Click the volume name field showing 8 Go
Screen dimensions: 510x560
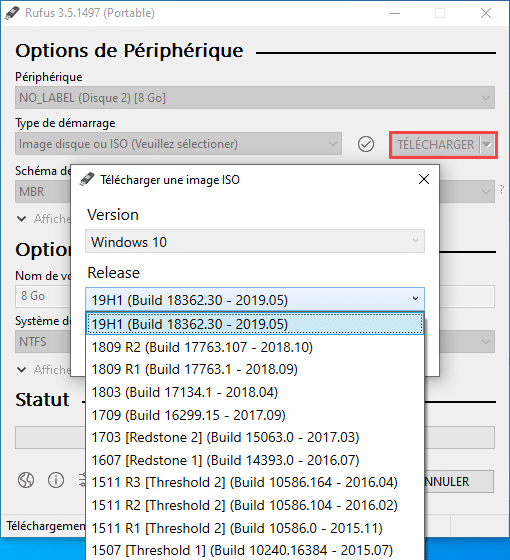(x=43, y=296)
